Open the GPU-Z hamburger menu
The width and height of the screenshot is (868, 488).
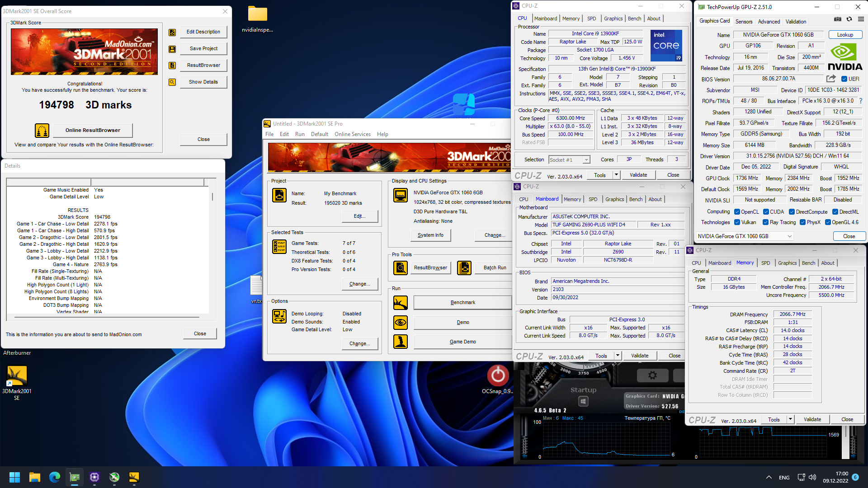pos(861,19)
